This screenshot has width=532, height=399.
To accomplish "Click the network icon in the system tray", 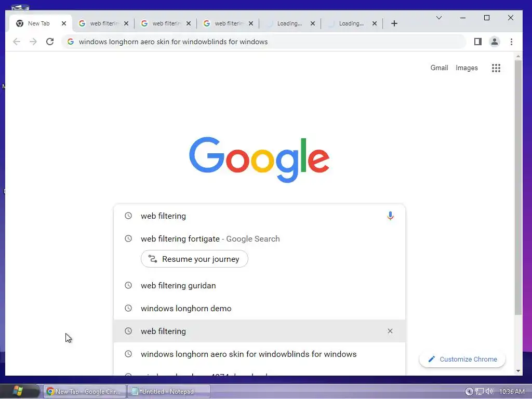I will [479, 392].
